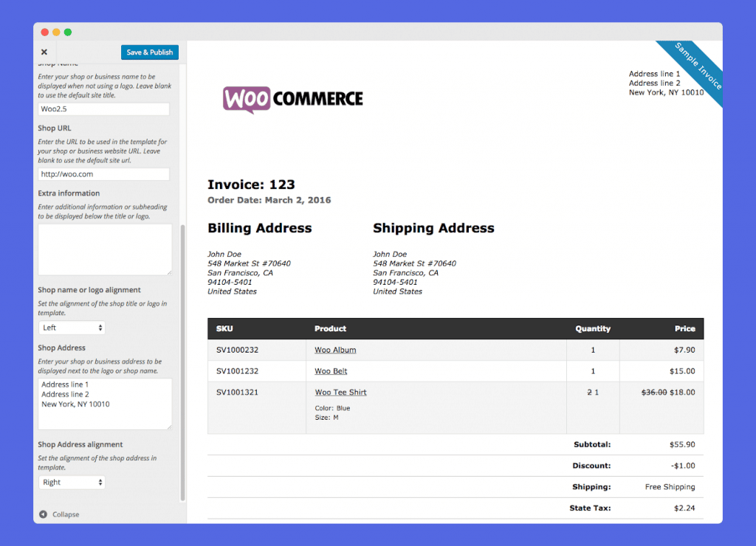The height and width of the screenshot is (546, 756).
Task: Click the red close window button
Action: pos(45,32)
